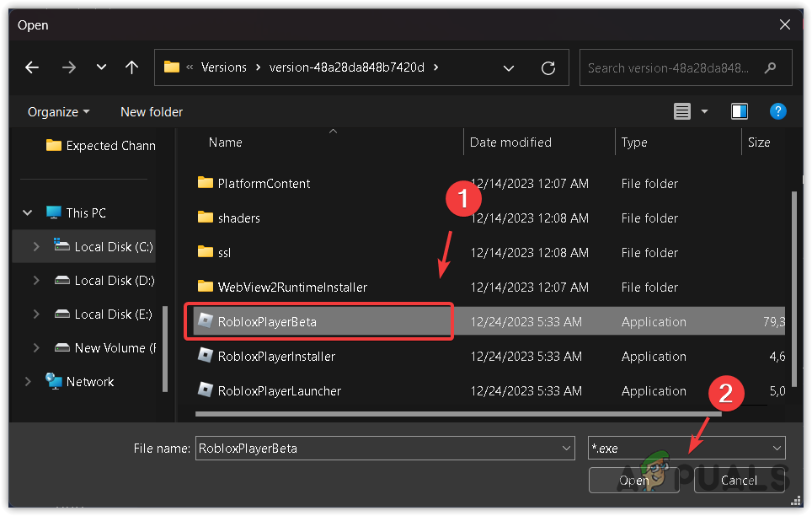Click the horizontal scrollbar in file list
812x516 pixels.
click(x=458, y=414)
